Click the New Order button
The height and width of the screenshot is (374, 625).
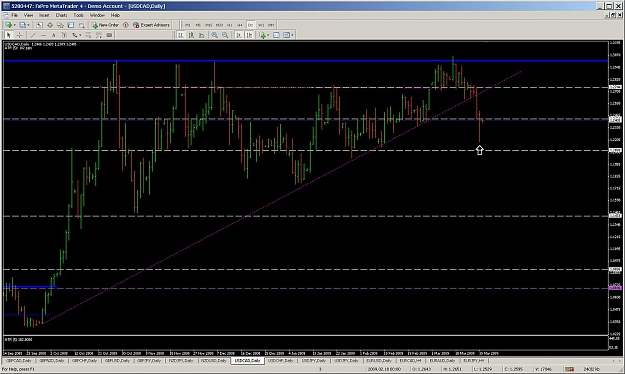point(106,25)
